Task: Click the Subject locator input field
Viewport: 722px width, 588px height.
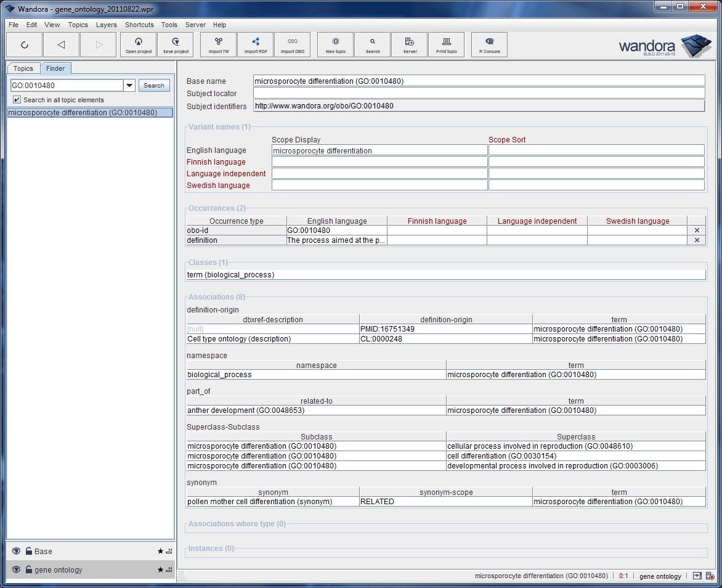Action: pos(479,94)
